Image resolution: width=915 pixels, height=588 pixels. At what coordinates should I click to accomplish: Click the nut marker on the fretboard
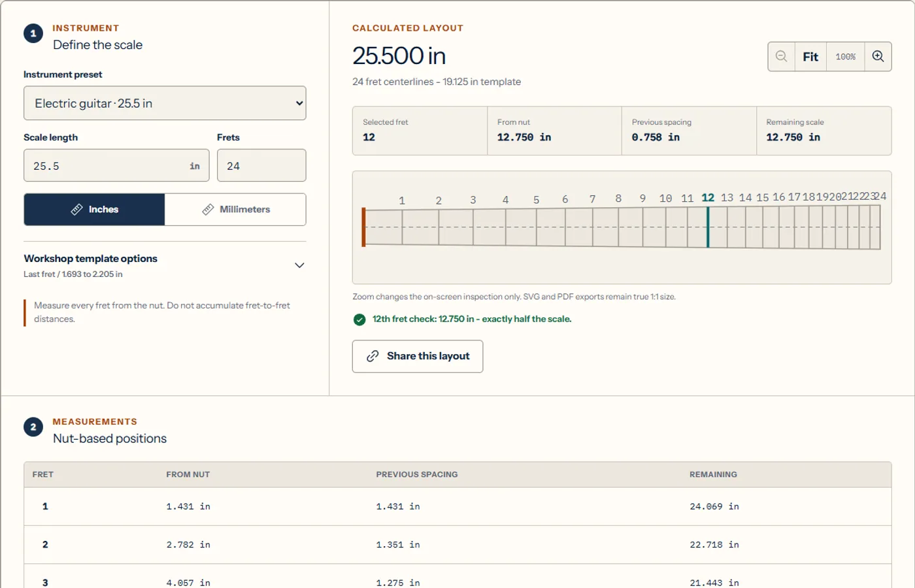(x=363, y=227)
